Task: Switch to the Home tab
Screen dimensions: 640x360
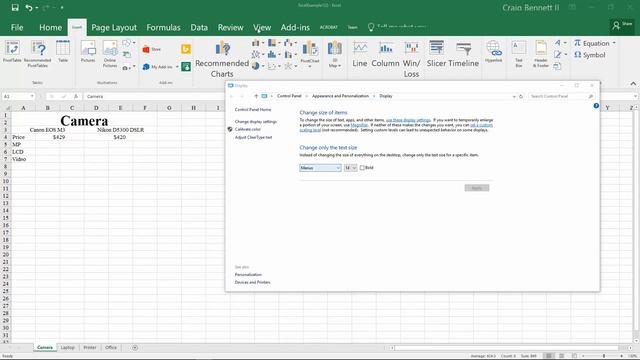Action: pyautogui.click(x=51, y=27)
